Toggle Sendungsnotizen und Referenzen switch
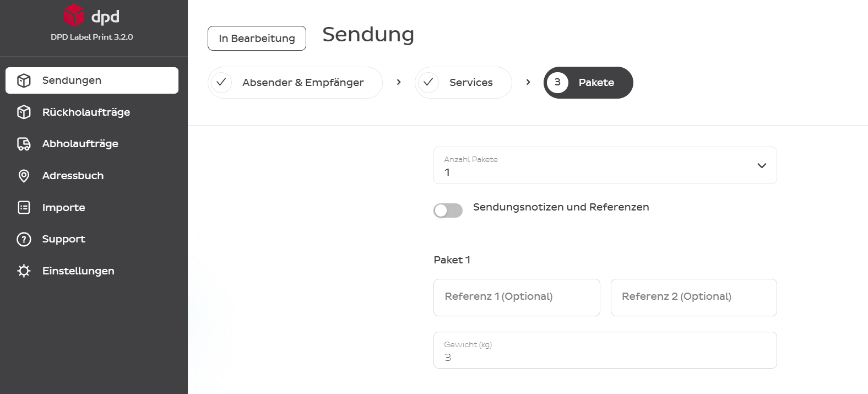Viewport: 868px width, 394px height. pyautogui.click(x=448, y=211)
